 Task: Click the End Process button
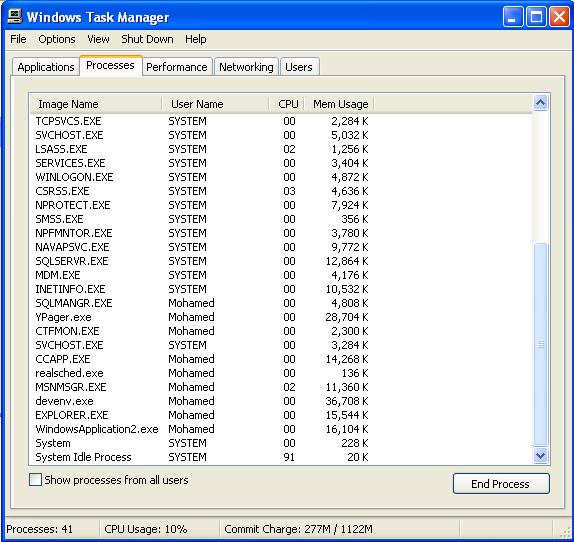pos(501,484)
